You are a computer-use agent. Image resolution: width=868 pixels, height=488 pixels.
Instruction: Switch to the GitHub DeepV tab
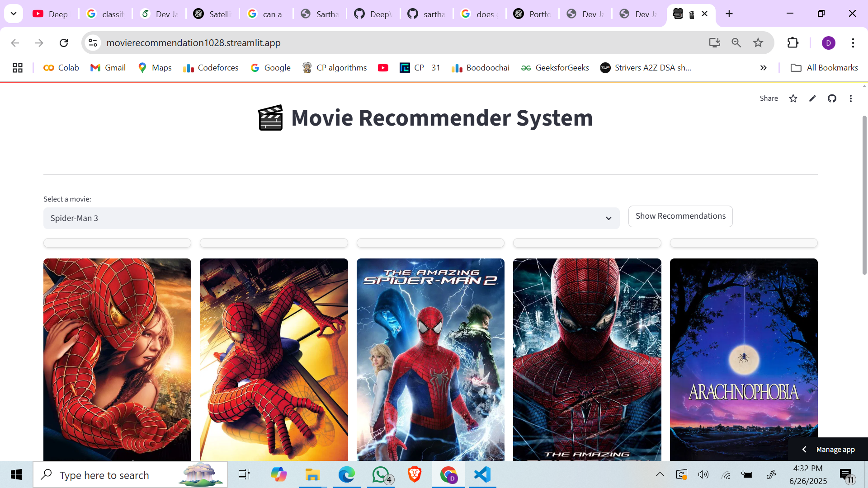[373, 14]
